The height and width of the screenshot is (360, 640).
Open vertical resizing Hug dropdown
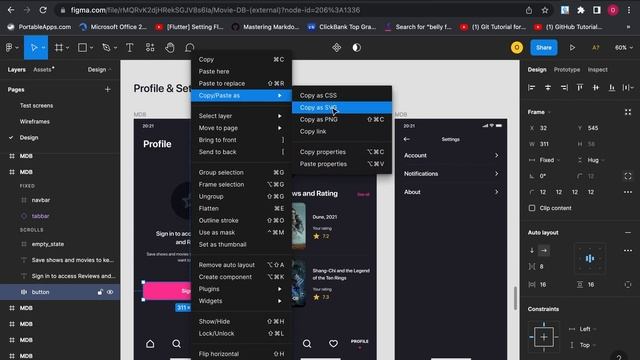(596, 160)
